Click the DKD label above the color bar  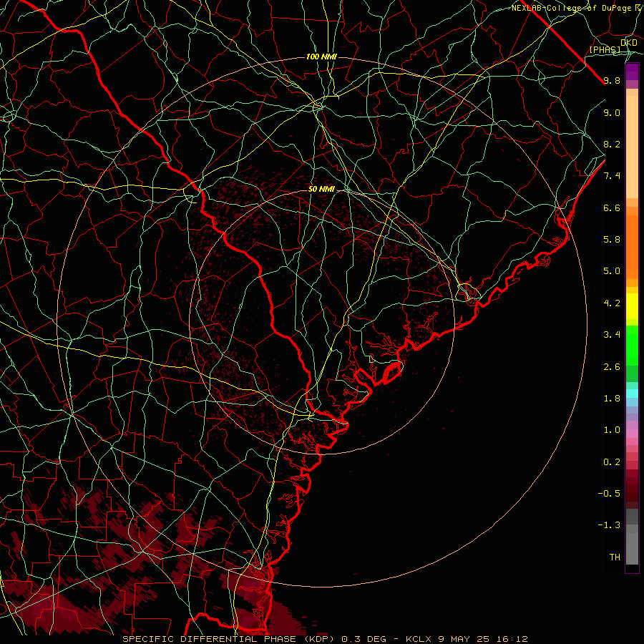[x=629, y=43]
